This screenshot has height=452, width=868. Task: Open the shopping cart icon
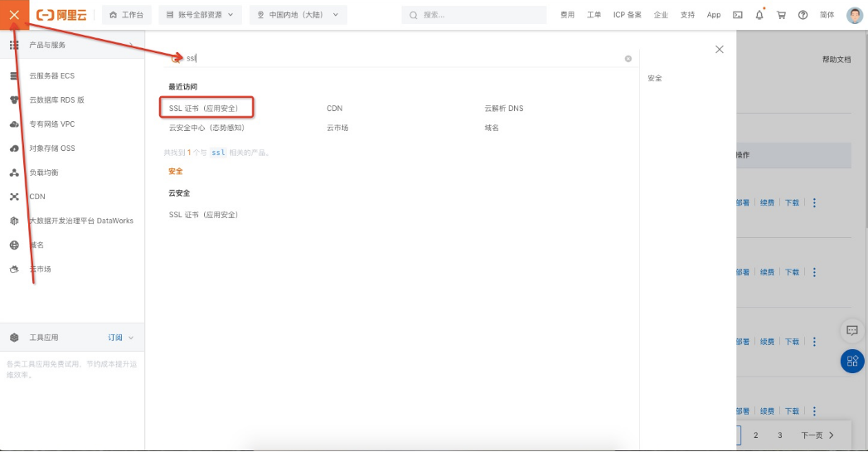[x=781, y=15]
